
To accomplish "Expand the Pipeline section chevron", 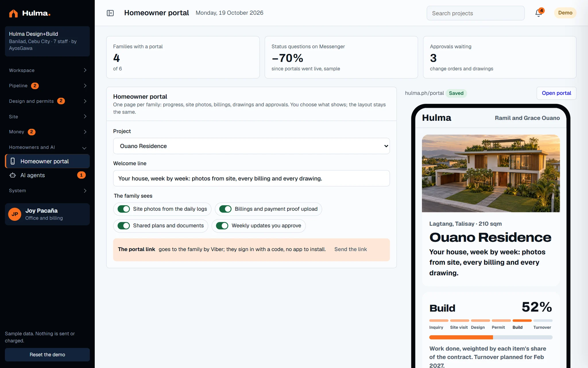I will coord(85,86).
